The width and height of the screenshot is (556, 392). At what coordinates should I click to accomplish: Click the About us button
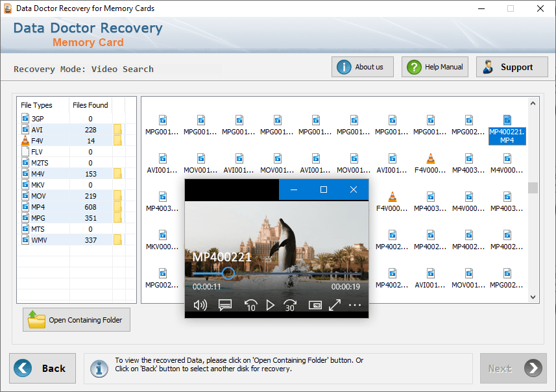[363, 67]
